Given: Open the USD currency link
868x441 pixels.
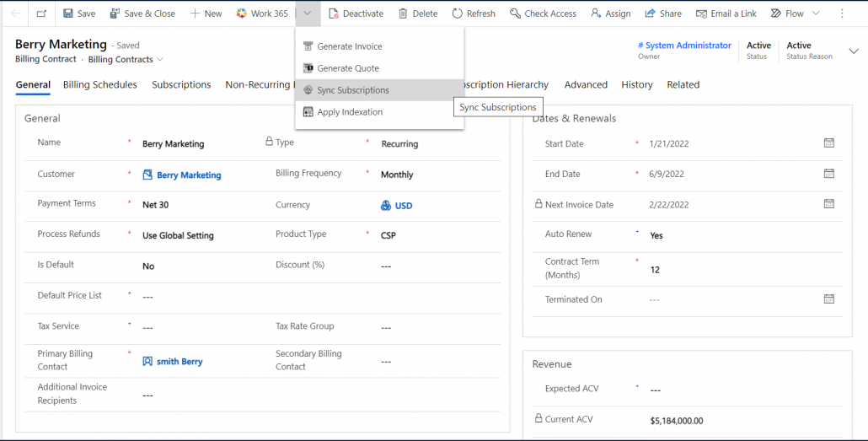Looking at the screenshot, I should [x=404, y=206].
